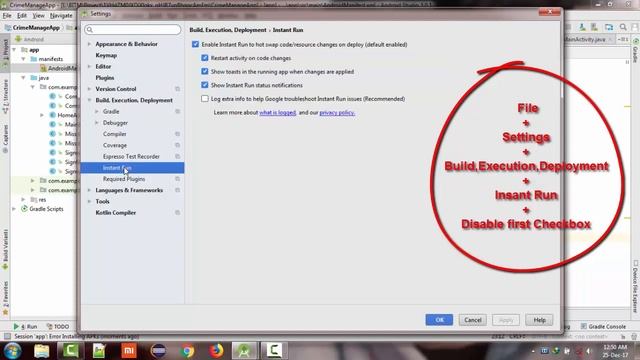Select Espresso Test Recorder settings item

coord(132,156)
